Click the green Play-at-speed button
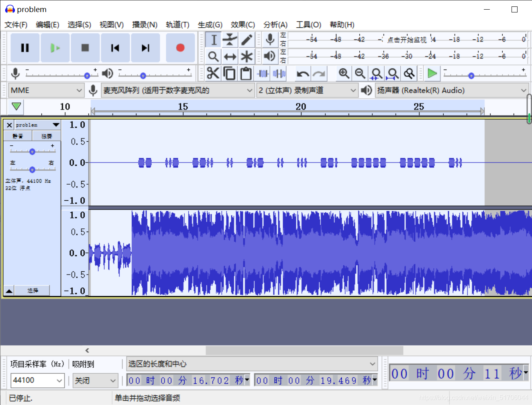This screenshot has height=405, width=532. click(432, 73)
